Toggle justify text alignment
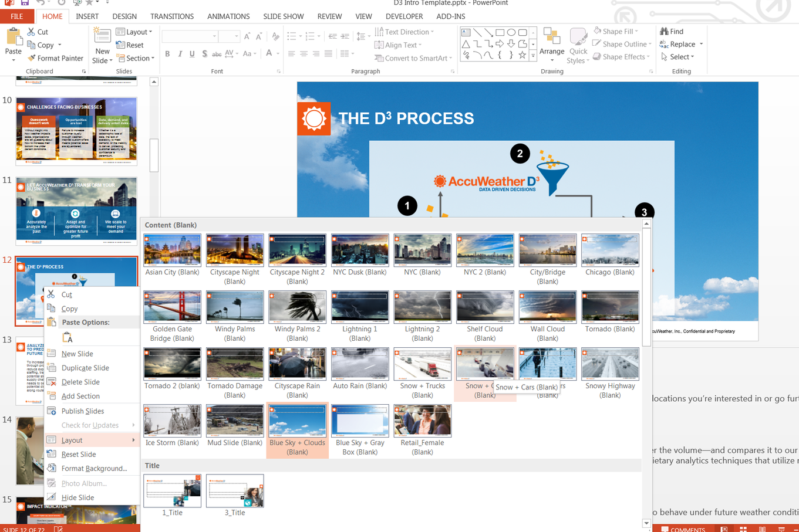The width and height of the screenshot is (799, 532). 328,54
